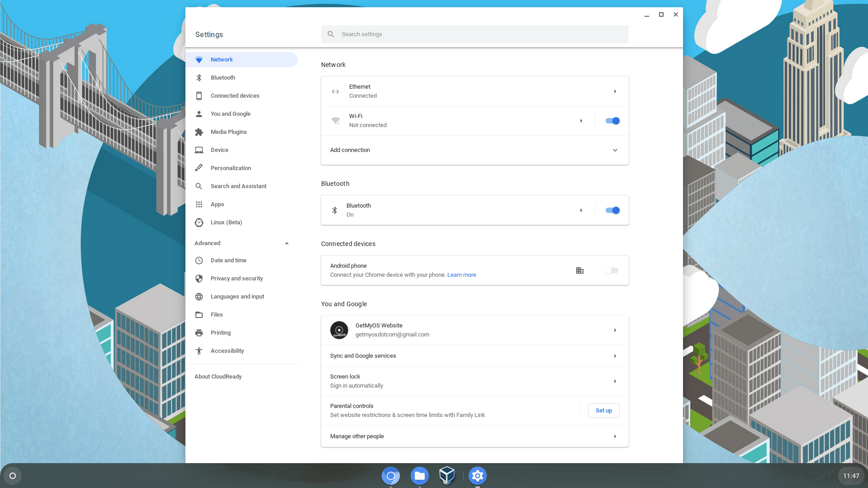Click the Bluetooth icon in sidebar
The width and height of the screenshot is (868, 488).
[x=199, y=78]
